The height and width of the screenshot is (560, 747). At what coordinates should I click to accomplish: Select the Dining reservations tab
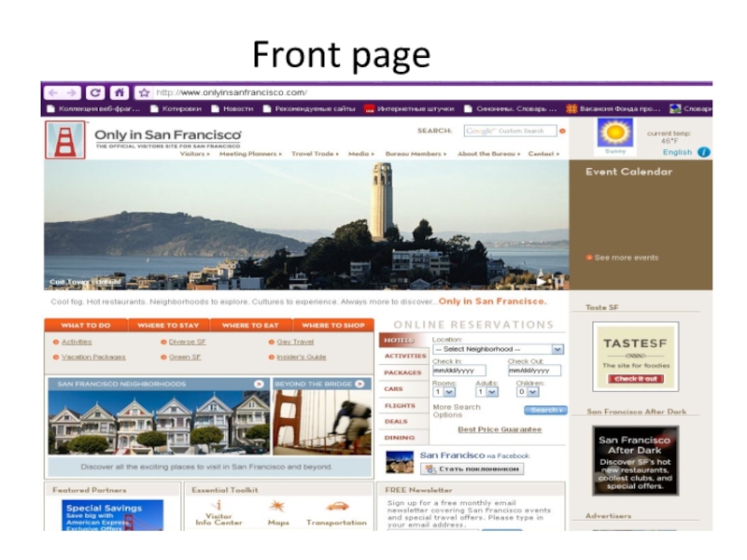click(403, 438)
